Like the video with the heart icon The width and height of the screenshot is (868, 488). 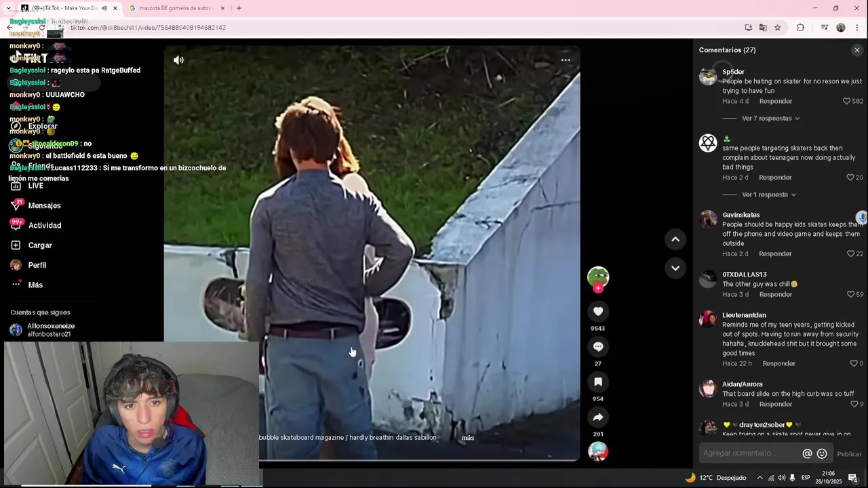tap(598, 311)
